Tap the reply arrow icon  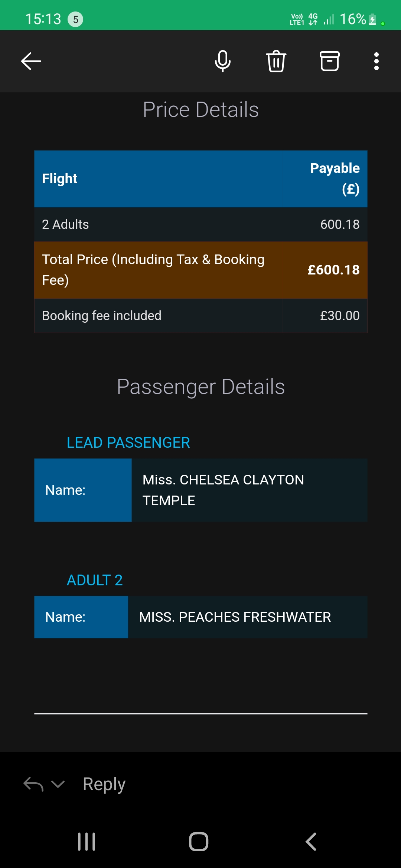click(x=33, y=784)
